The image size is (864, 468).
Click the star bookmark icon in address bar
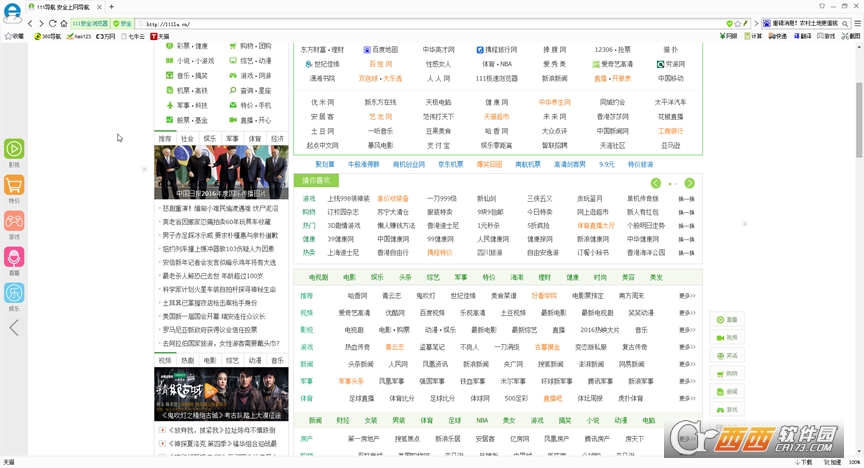(x=738, y=24)
